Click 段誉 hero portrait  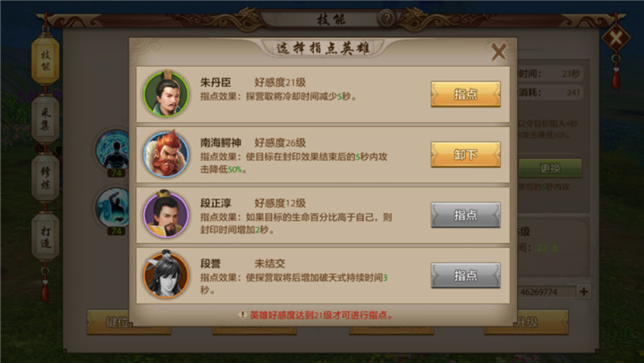pos(166,274)
